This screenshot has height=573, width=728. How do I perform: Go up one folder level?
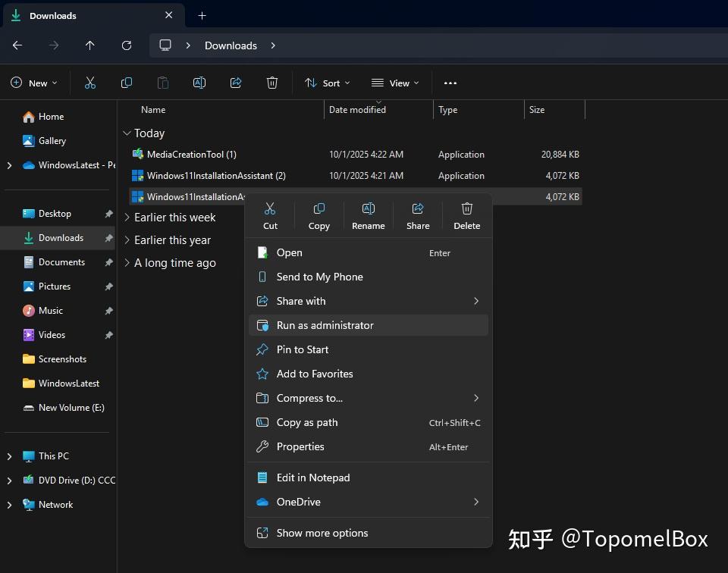90,45
